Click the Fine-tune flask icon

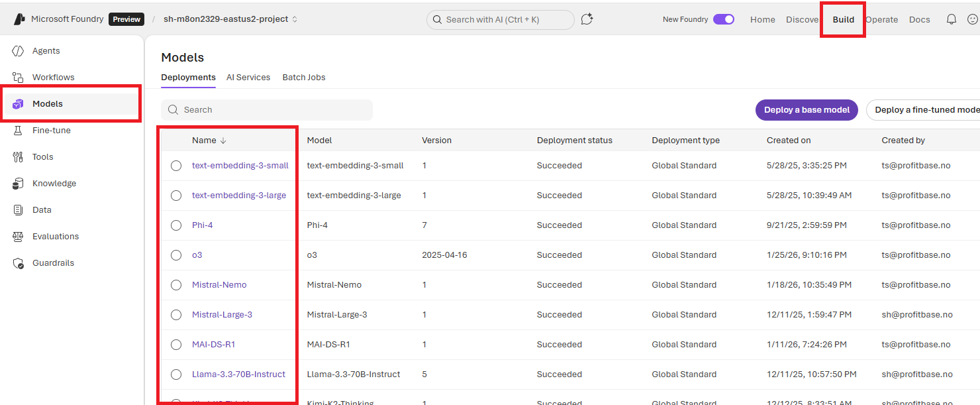coord(19,131)
